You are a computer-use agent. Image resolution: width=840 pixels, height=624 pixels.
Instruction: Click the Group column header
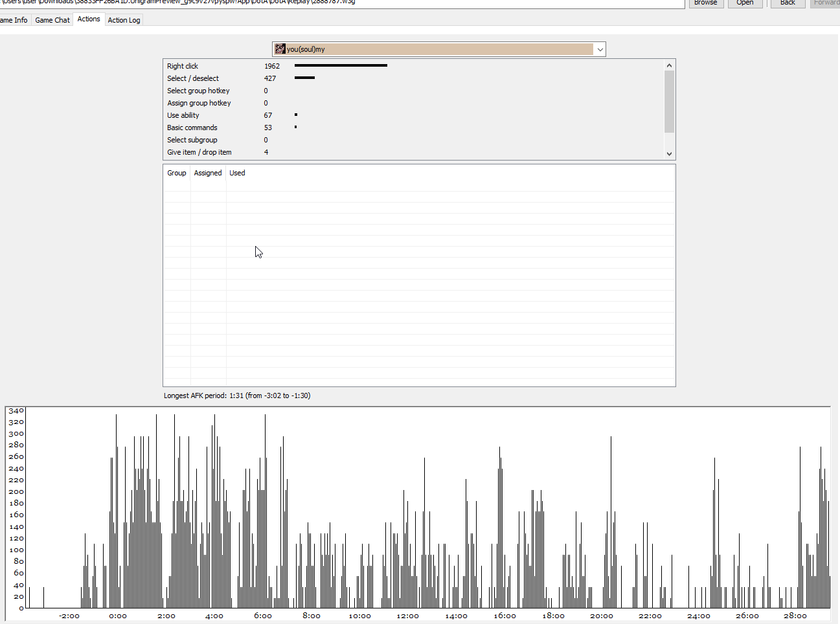(177, 173)
